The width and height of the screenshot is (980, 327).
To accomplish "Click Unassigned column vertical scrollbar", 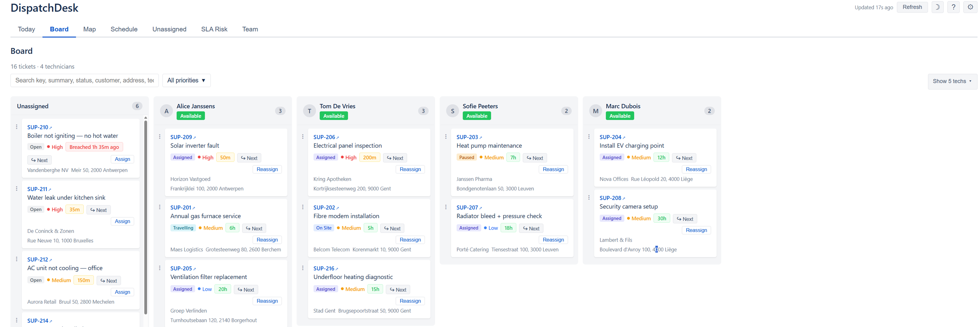I will pos(145,217).
